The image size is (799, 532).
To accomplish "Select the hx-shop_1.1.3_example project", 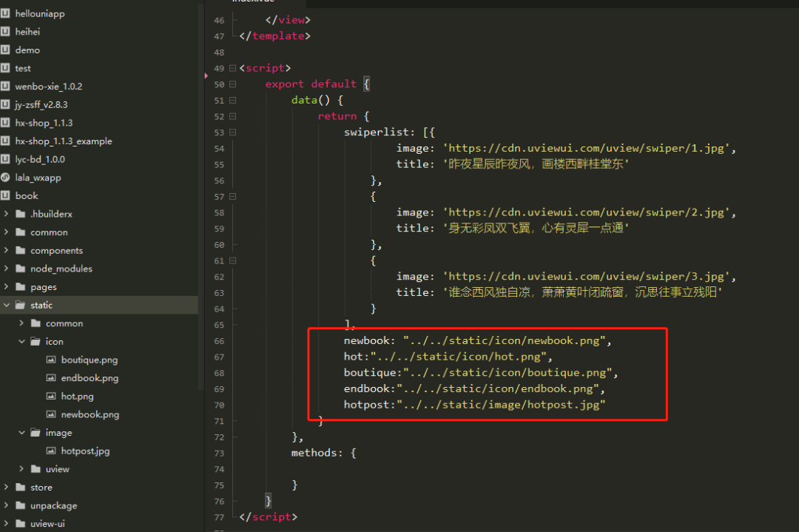I will tap(64, 141).
